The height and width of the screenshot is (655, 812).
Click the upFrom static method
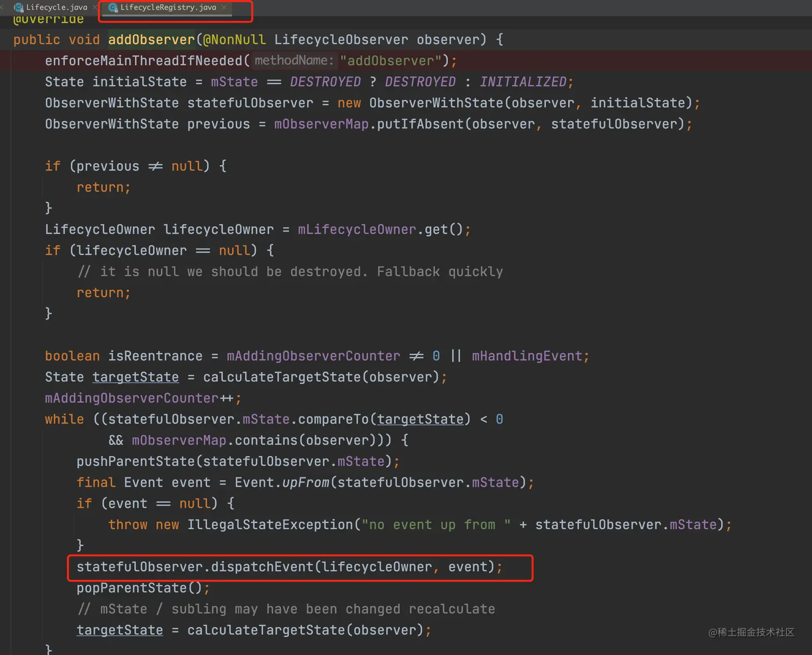coord(306,482)
